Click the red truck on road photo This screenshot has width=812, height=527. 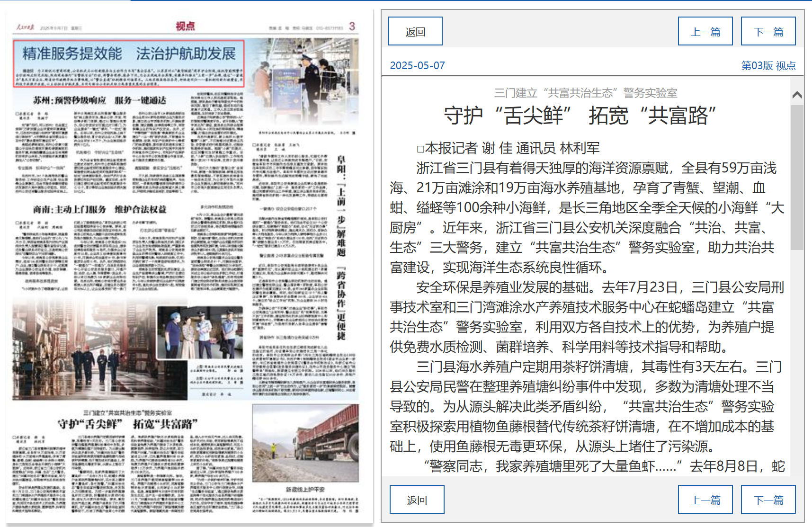click(305, 443)
